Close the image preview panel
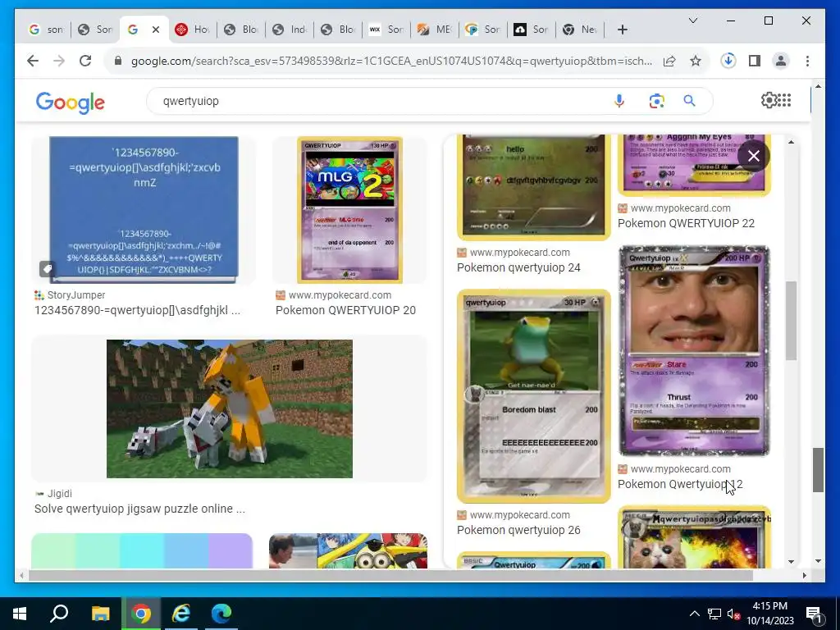This screenshot has width=840, height=630. 753,156
